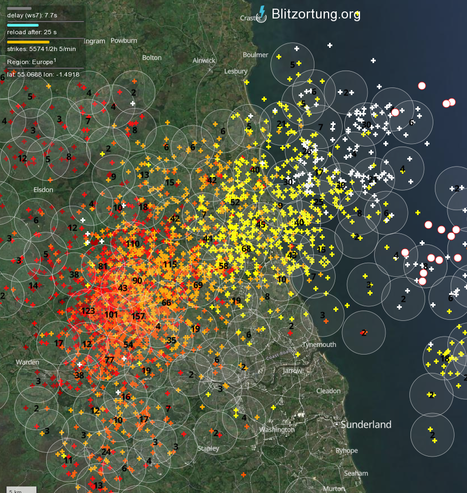Screen dimensions: 467x493
Task: Select the strike cluster labeled 68
Action: pos(246,249)
